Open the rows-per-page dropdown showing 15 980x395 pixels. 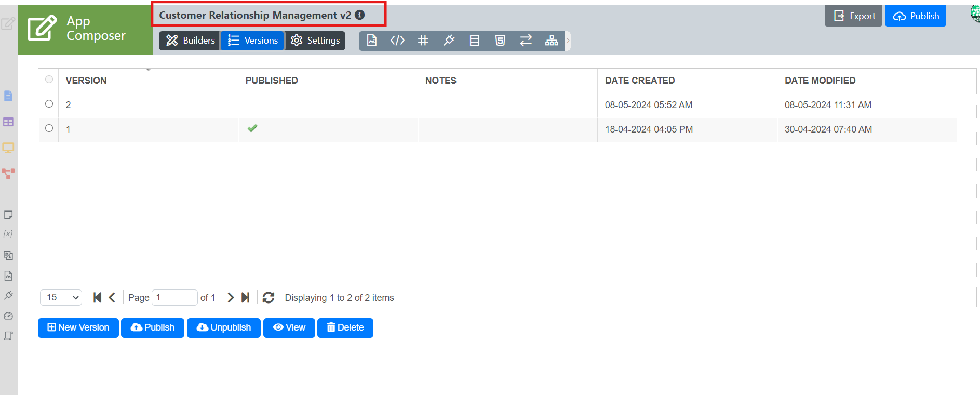[x=61, y=297]
